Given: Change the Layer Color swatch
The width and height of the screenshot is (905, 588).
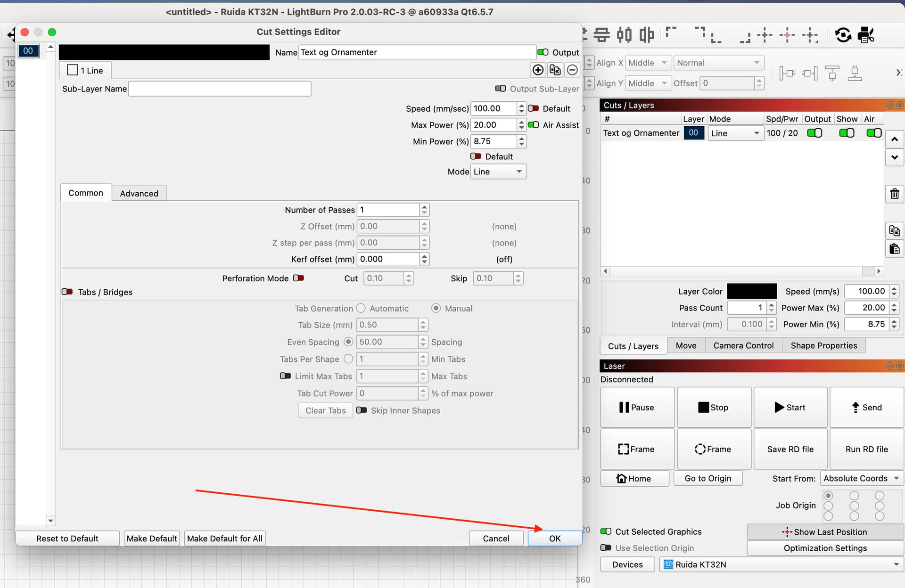Looking at the screenshot, I should [x=752, y=291].
